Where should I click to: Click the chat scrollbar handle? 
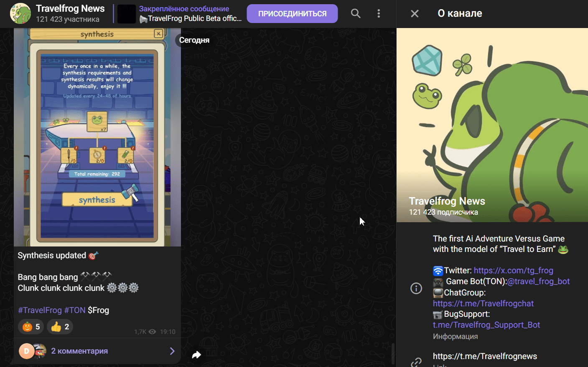(393, 354)
